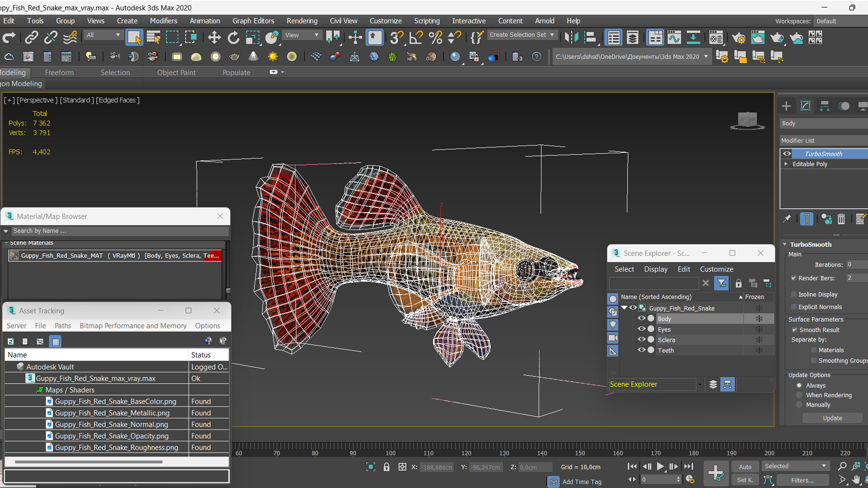The image size is (868, 488).
Task: Click the Sun light shelf icon
Action: tap(273, 56)
